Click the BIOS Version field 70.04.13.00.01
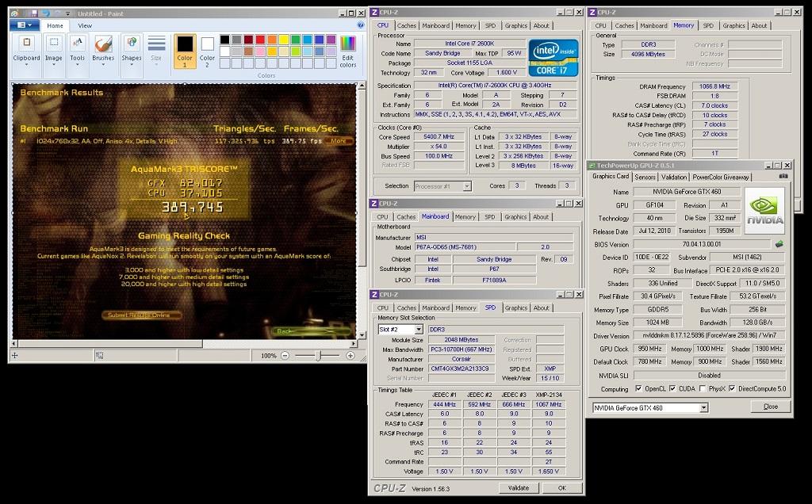Screen dimensions: 812x504 (701, 244)
